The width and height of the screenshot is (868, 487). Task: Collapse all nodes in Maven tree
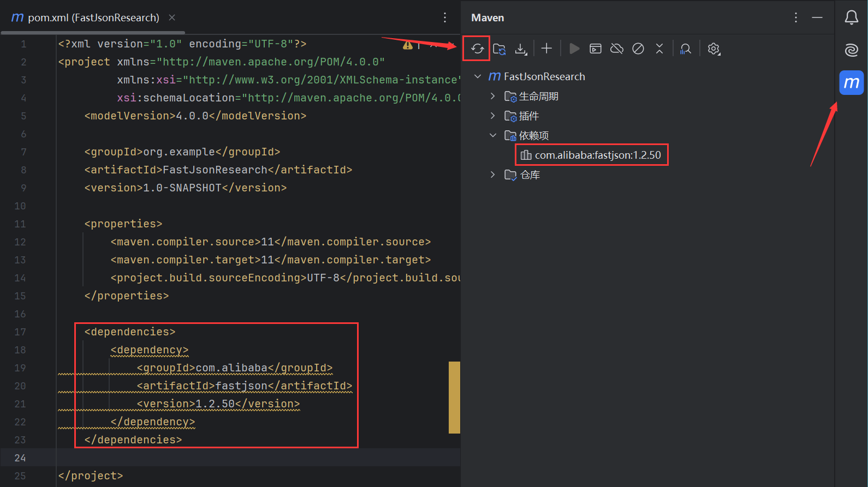659,49
